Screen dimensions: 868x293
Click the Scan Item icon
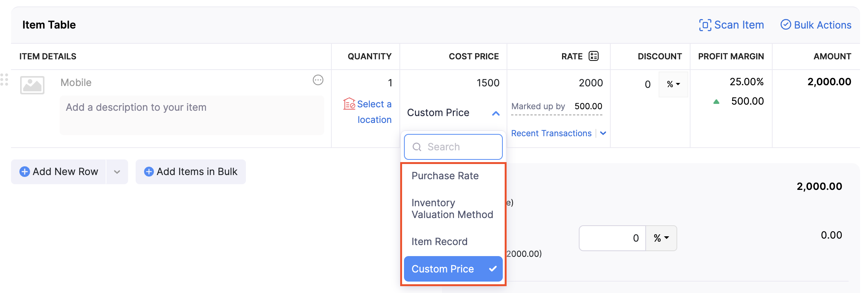tap(705, 24)
